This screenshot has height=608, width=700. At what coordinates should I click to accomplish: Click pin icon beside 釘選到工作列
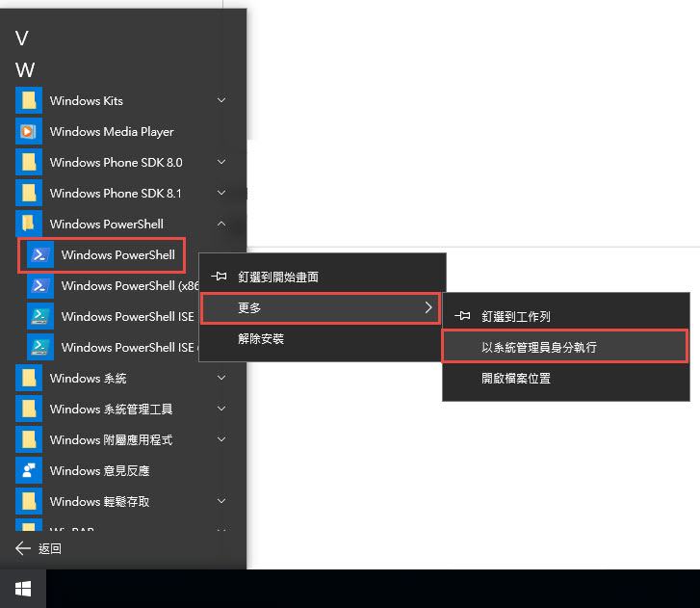tap(462, 316)
